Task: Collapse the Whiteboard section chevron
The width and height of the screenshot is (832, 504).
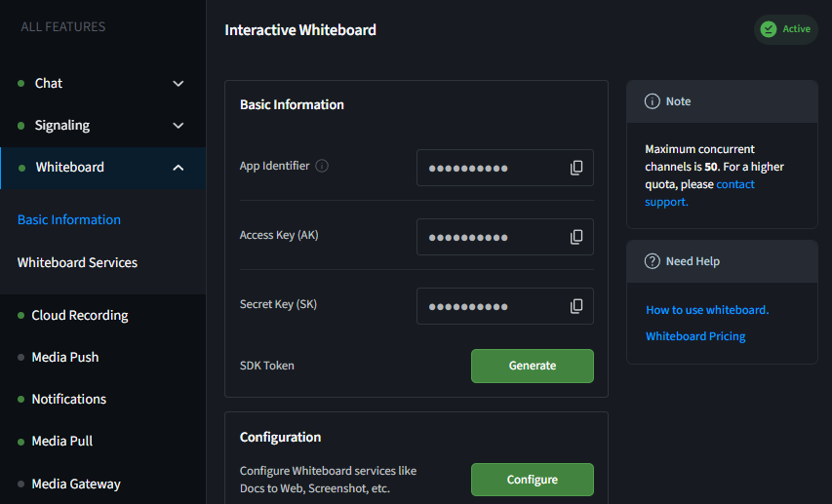Action: (x=178, y=168)
